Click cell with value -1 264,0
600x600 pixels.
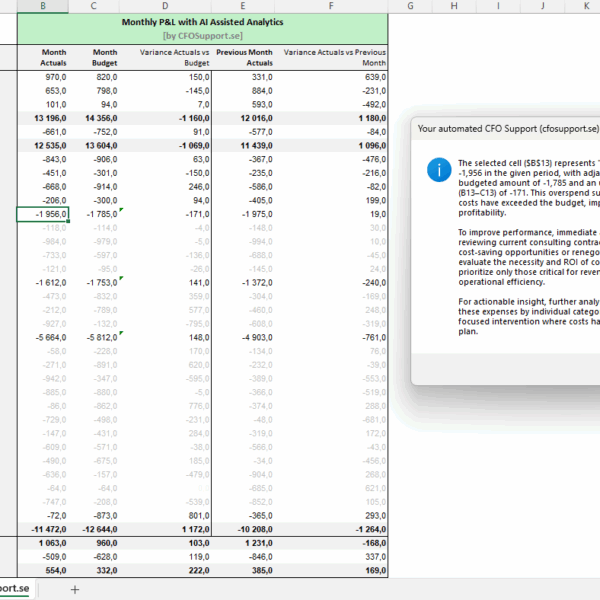pos(331,529)
